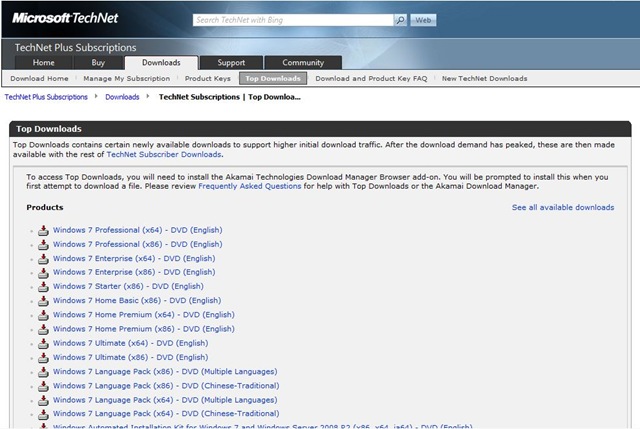Click download icon for Windows 7 Starter (x86)
Viewport: 640px width, 429px height.
tap(44, 286)
